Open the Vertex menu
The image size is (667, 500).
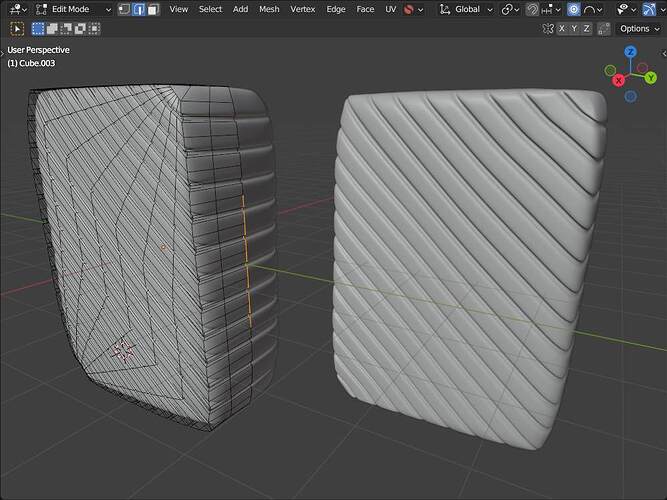[x=302, y=9]
